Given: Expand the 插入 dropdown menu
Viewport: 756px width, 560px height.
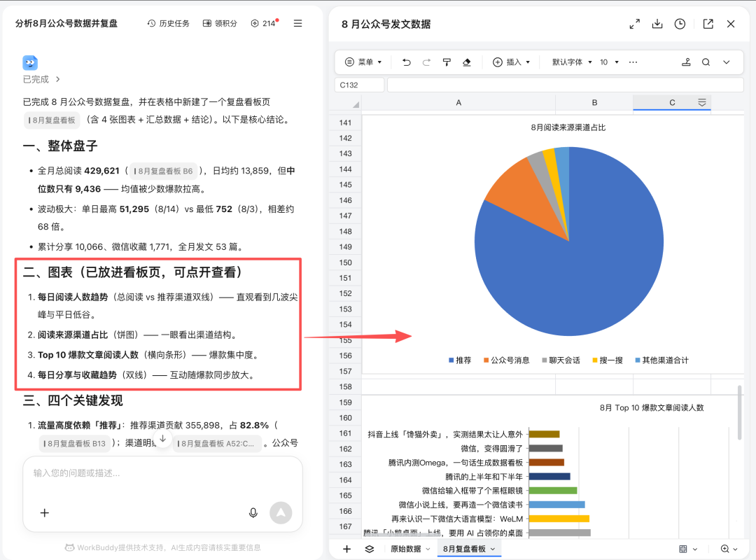Looking at the screenshot, I should point(512,62).
